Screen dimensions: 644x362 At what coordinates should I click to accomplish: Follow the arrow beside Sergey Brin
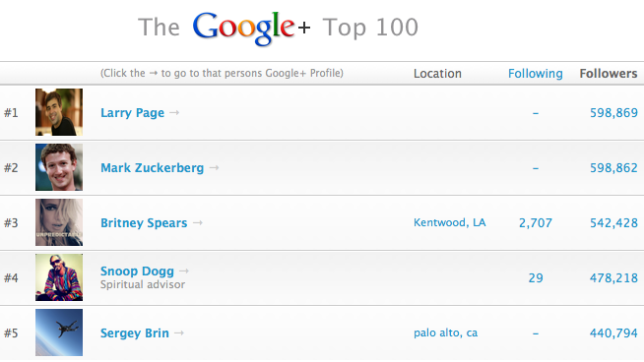[179, 332]
